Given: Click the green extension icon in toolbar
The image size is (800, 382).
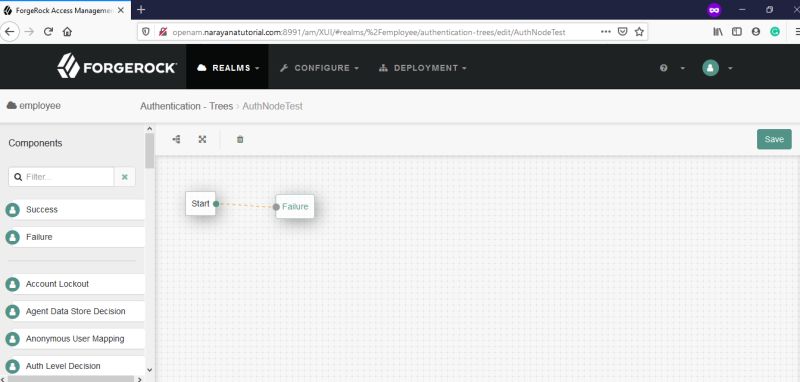Looking at the screenshot, I should pos(775,32).
